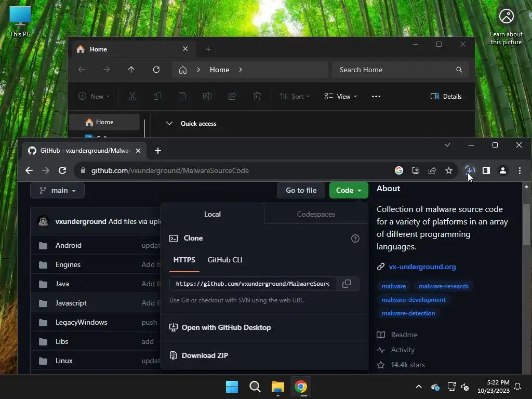The height and width of the screenshot is (399, 532).
Task: Add a new tab in File Explorer
Action: coord(208,49)
